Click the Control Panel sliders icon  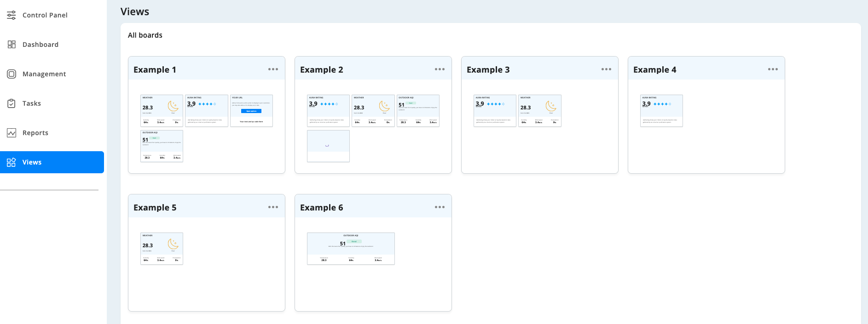pyautogui.click(x=12, y=15)
